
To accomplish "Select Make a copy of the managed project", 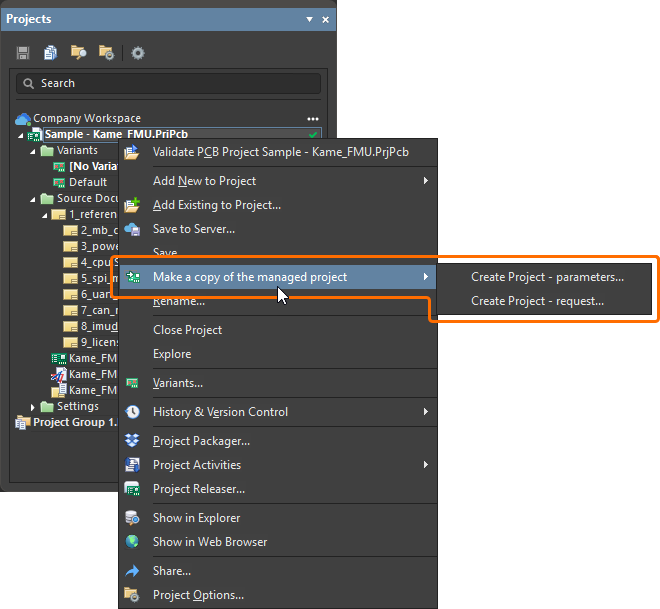I will point(277,277).
